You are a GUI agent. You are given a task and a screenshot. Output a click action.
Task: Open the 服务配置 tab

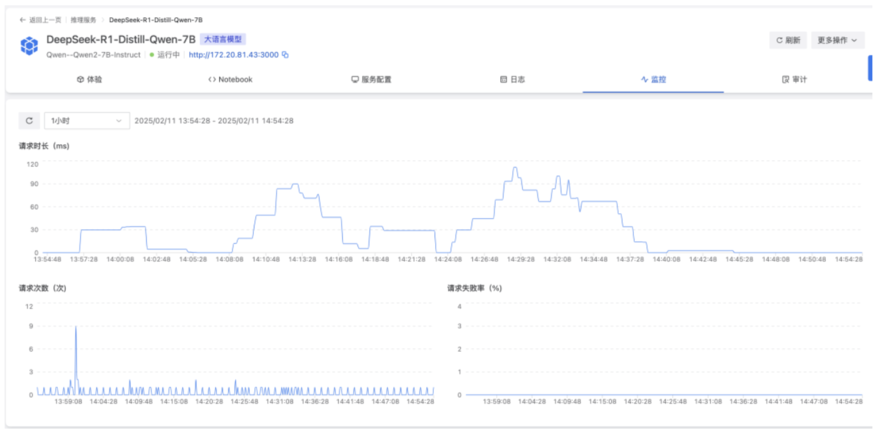click(371, 79)
